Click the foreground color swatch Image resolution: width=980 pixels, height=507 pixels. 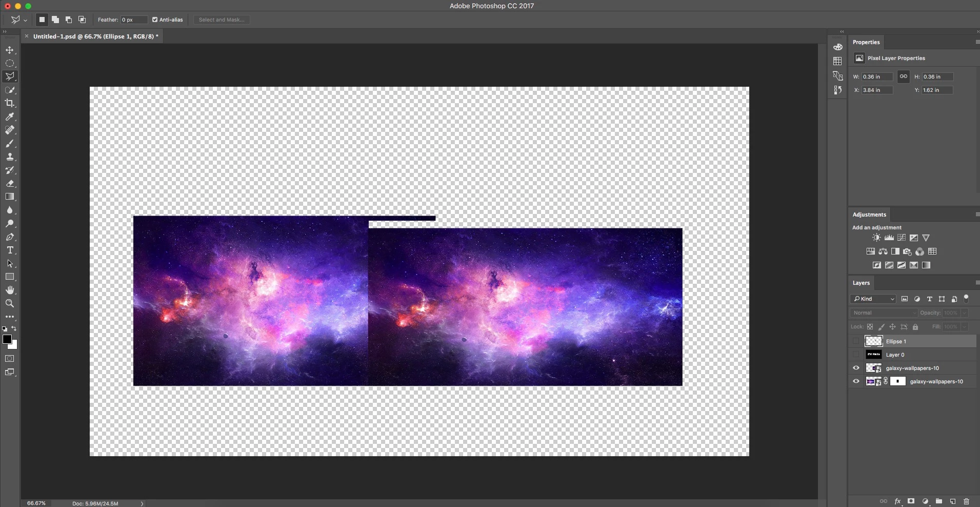tap(7, 339)
